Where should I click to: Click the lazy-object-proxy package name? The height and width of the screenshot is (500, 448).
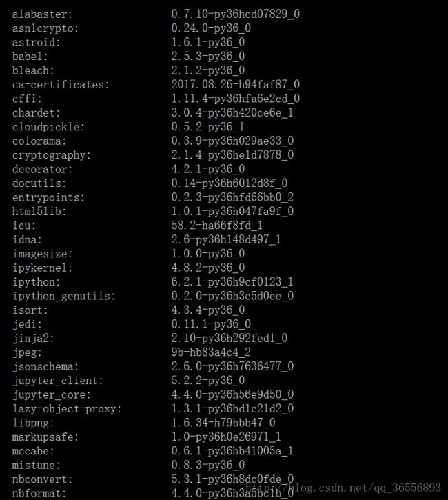point(67,409)
